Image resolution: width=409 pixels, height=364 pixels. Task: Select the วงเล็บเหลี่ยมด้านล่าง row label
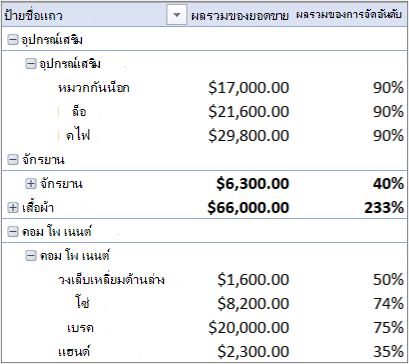(111, 280)
